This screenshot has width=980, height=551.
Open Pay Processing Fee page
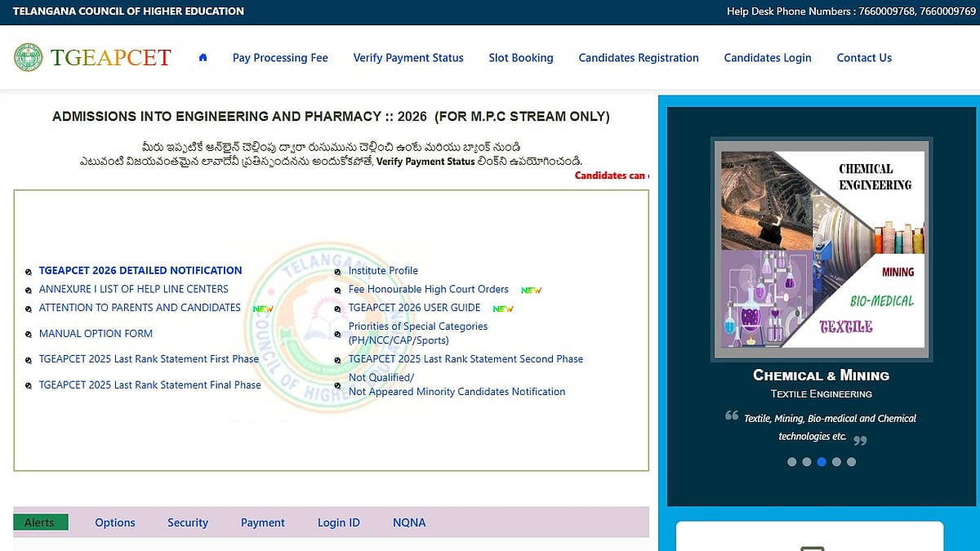280,58
